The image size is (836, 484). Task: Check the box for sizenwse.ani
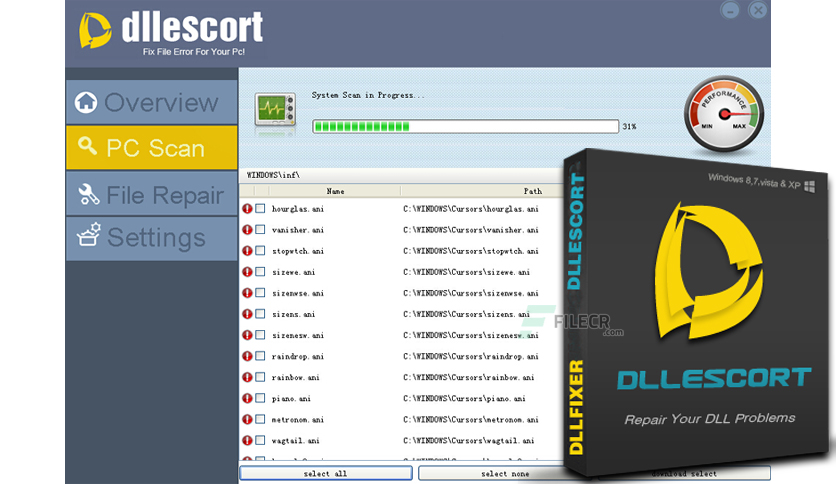click(x=260, y=293)
